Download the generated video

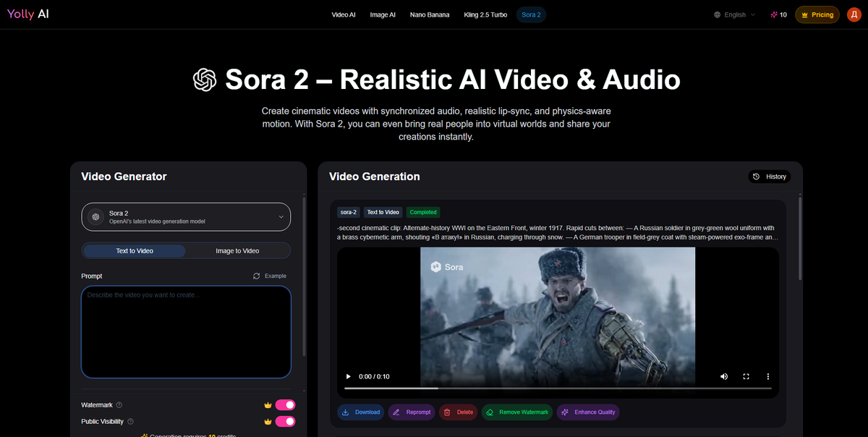pos(361,412)
